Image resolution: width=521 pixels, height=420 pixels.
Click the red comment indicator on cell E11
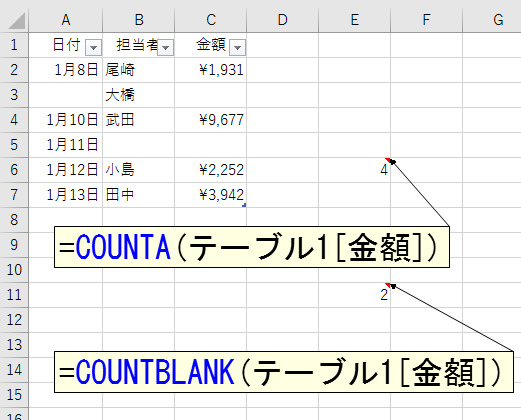coord(387,285)
